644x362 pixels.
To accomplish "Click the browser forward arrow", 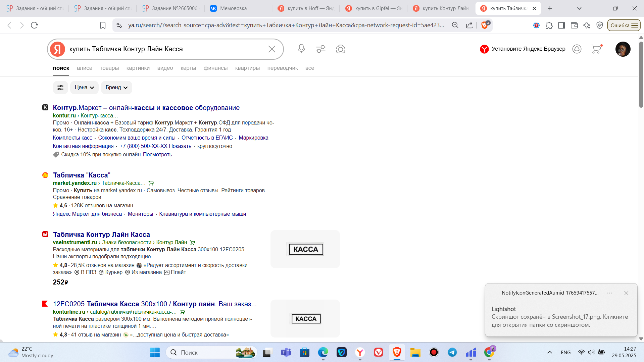I will pos(22,25).
